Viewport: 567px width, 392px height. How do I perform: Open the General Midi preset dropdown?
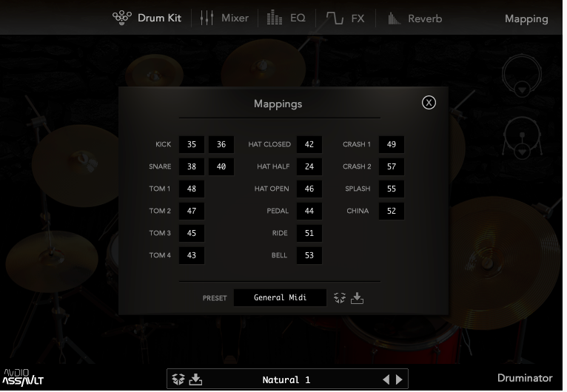pyautogui.click(x=281, y=298)
